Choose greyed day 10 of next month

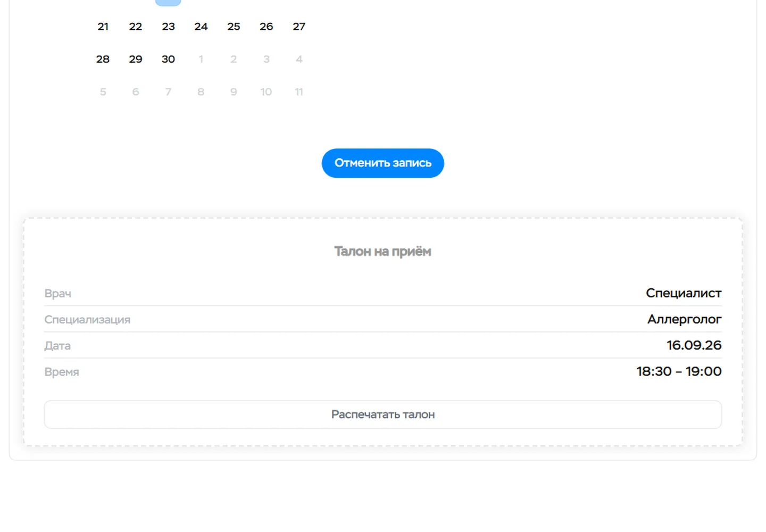[x=267, y=92]
